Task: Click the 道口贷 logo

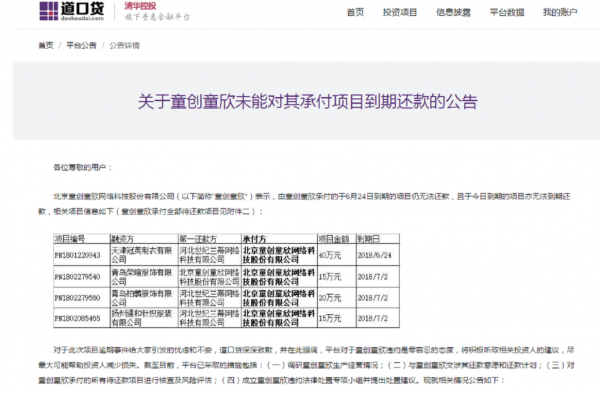Action: click(x=72, y=11)
